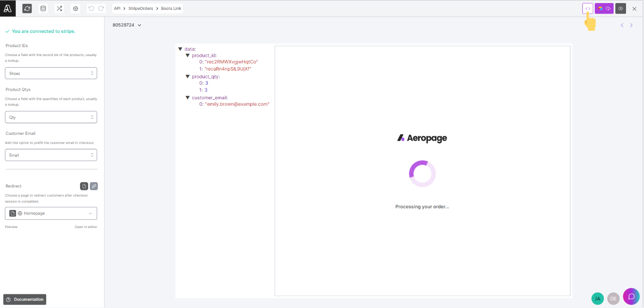This screenshot has height=308, width=644.
Task: Go to previous record with left chevron
Action: click(x=622, y=25)
